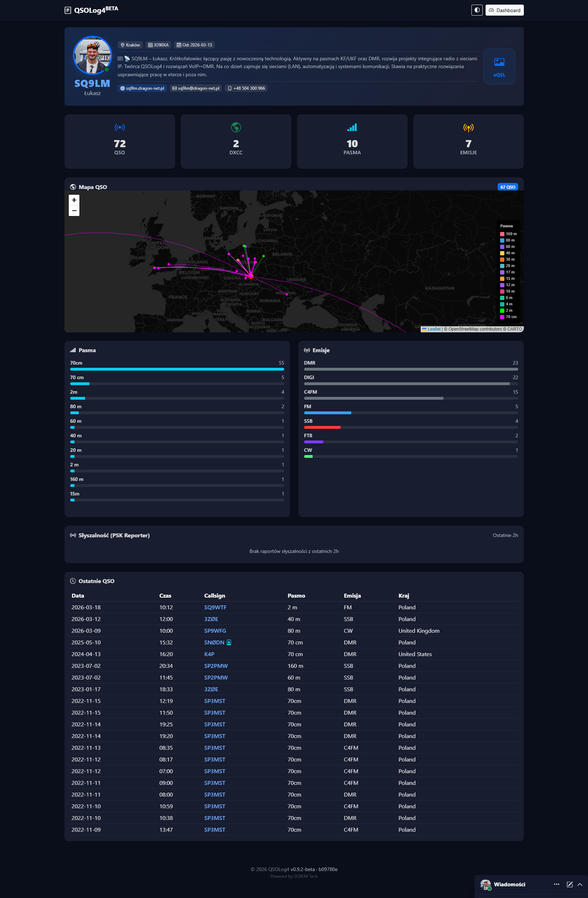Click the 2 m legend green swatch
This screenshot has width=588, height=898.
502,311
